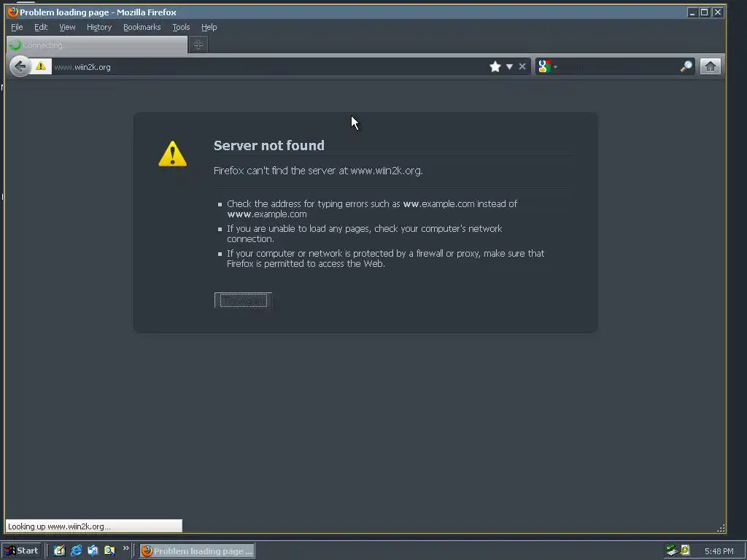Click the bullet about checking address typing errors

pos(371,209)
